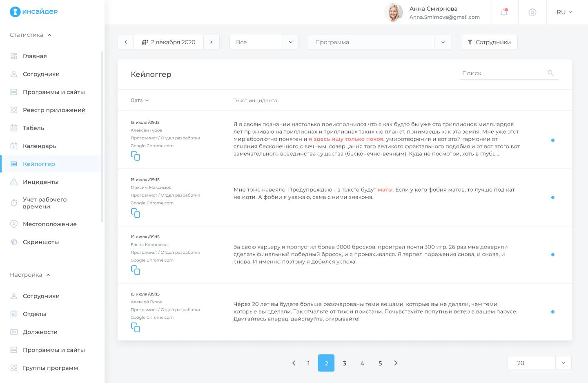Image resolution: width=588 pixels, height=383 pixels.
Task: Go to the previous pagination page arrow
Action: [294, 363]
